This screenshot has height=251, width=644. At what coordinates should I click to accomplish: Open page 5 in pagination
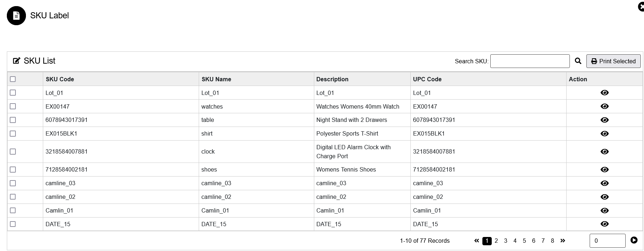click(x=524, y=241)
